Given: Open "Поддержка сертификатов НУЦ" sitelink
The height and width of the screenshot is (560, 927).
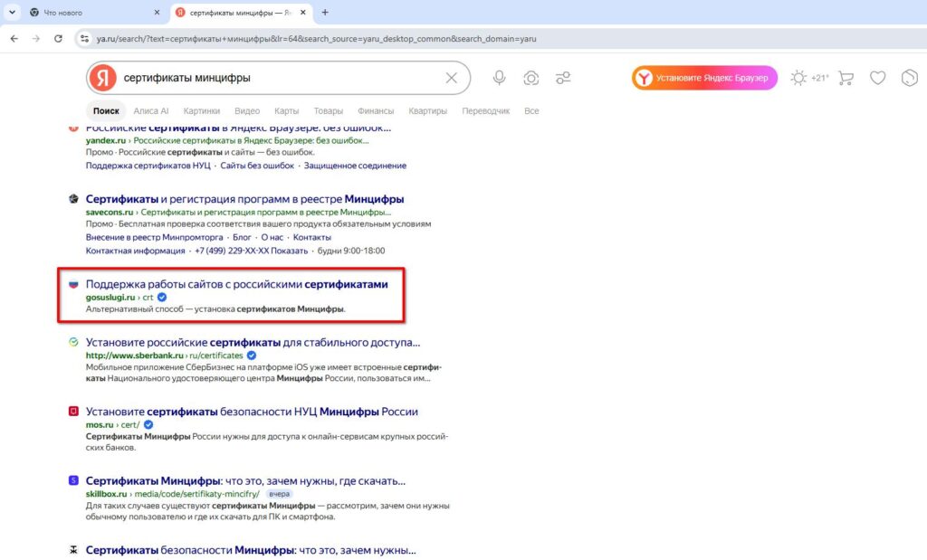Looking at the screenshot, I should click(148, 166).
